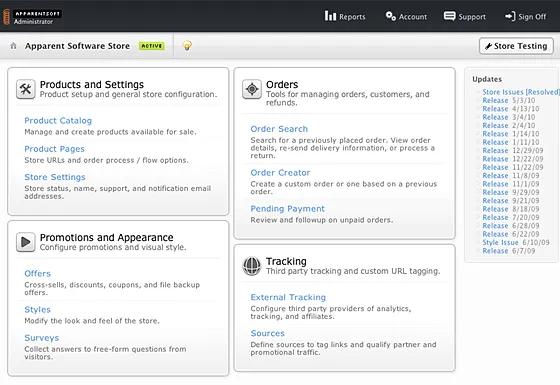Viewport: 560px width, 385px height.
Task: Click the Apparent Software Store title
Action: (78, 46)
